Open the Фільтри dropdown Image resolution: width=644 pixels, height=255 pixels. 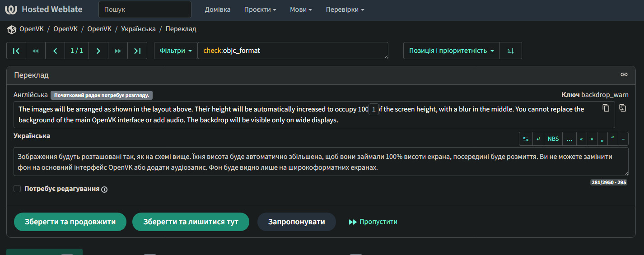pyautogui.click(x=176, y=51)
